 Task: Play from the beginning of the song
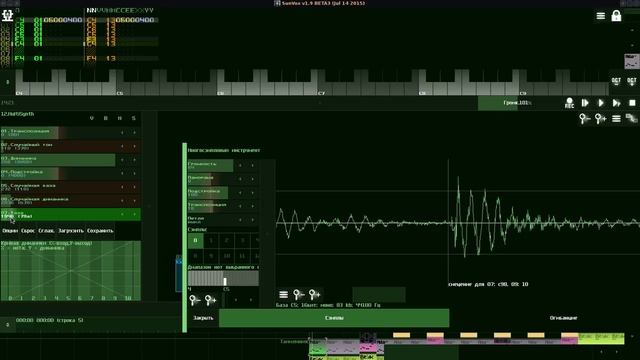coord(585,103)
